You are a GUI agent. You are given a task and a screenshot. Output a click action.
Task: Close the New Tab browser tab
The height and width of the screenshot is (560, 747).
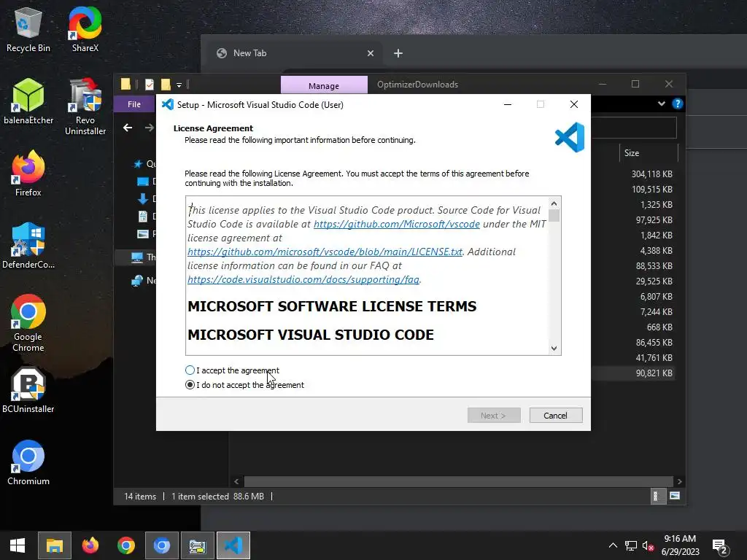pos(370,53)
